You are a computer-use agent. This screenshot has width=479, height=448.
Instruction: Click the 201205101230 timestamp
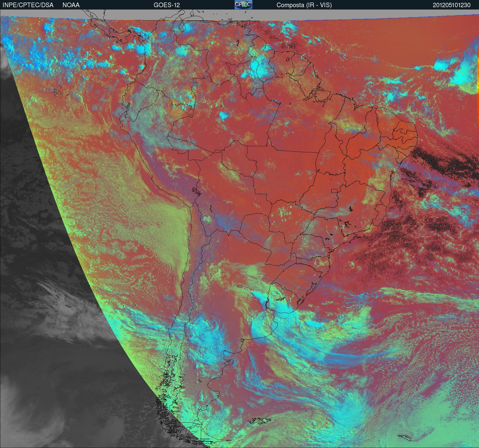pos(452,5)
